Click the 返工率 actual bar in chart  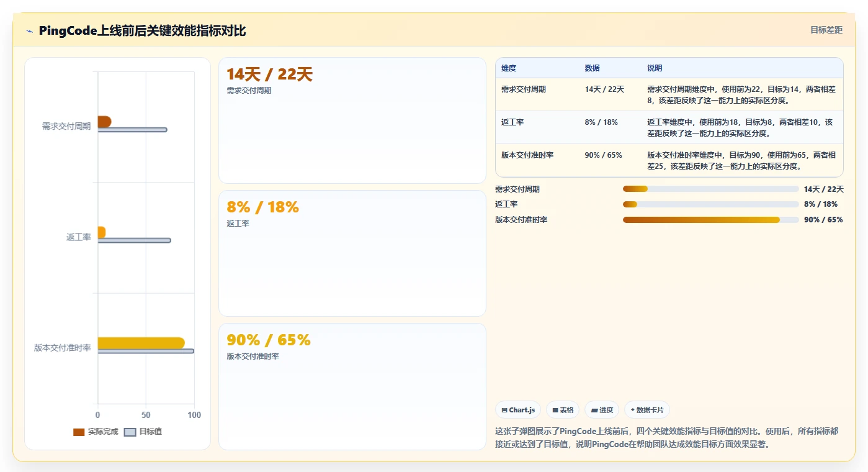pyautogui.click(x=102, y=232)
